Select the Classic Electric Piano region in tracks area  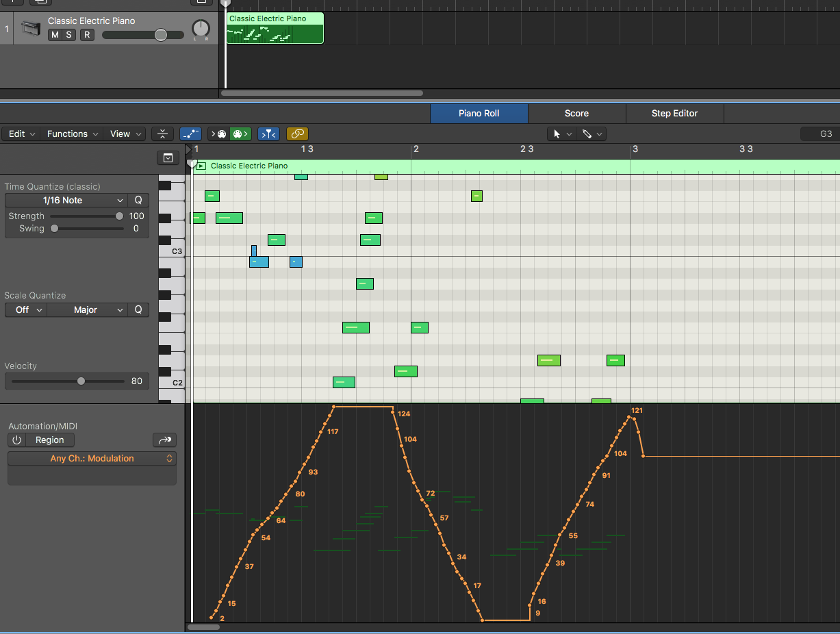(x=275, y=28)
